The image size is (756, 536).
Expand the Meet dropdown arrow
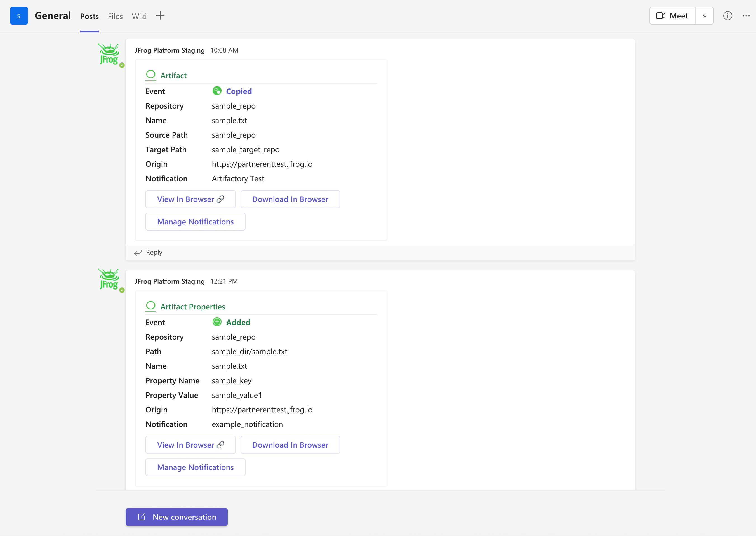tap(705, 16)
